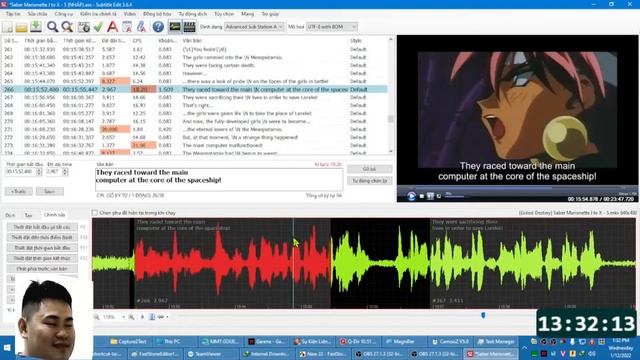The width and height of the screenshot is (640, 360).
Task: Zoom in the waveform with magnifier icon
Action: tap(131, 317)
